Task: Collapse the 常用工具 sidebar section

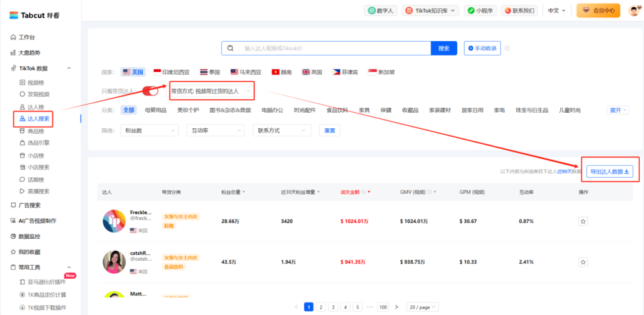Action: tap(69, 267)
